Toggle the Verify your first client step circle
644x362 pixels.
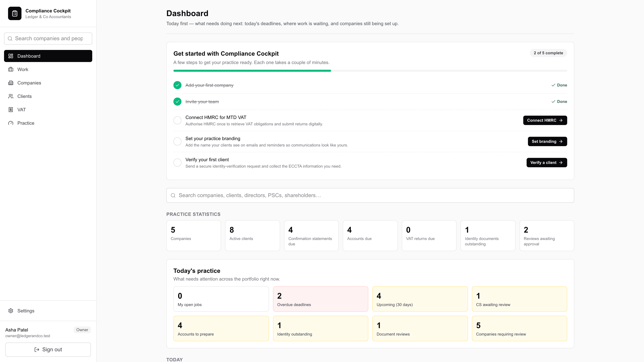(x=177, y=163)
